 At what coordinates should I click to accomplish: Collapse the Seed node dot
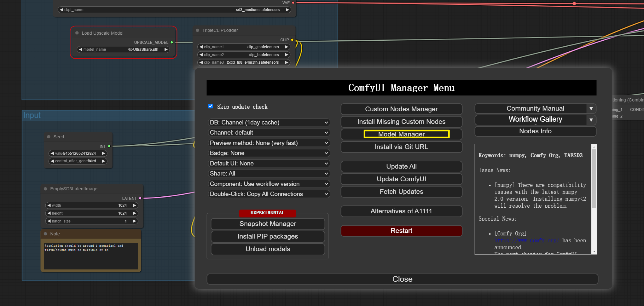pos(49,137)
